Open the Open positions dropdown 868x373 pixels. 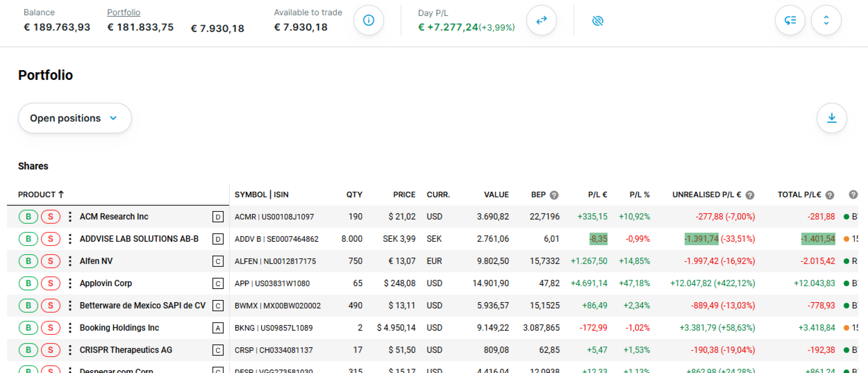pyautogui.click(x=75, y=118)
